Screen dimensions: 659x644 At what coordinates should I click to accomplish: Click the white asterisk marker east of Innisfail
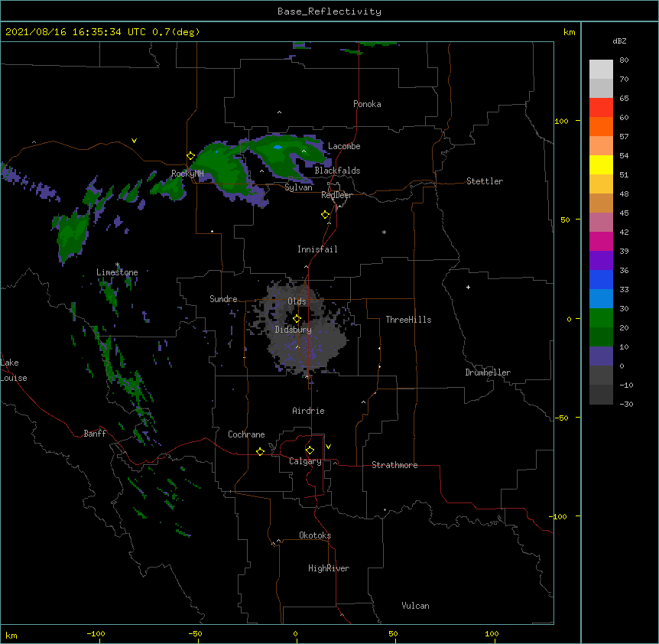pyautogui.click(x=384, y=232)
